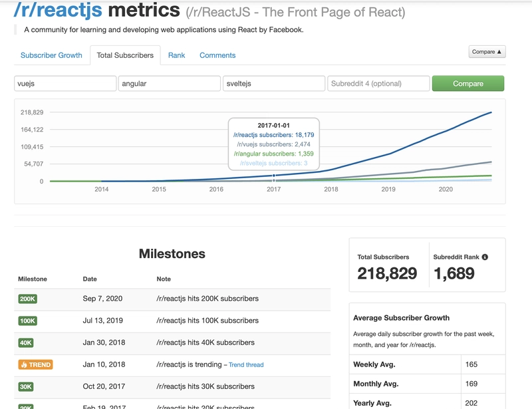This screenshot has height=409, width=532.
Task: Click the 40K milestone badge
Action: point(26,342)
